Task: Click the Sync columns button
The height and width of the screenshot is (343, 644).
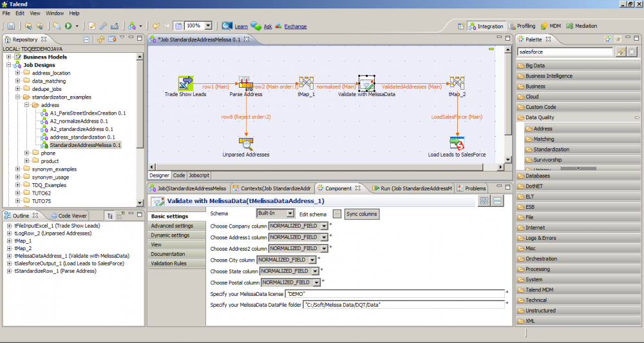Action: (361, 214)
